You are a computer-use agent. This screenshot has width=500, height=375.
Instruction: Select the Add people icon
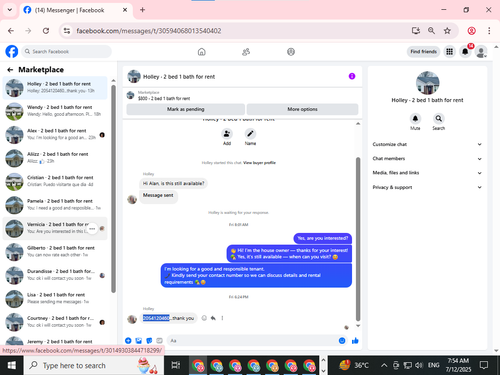coord(227,134)
